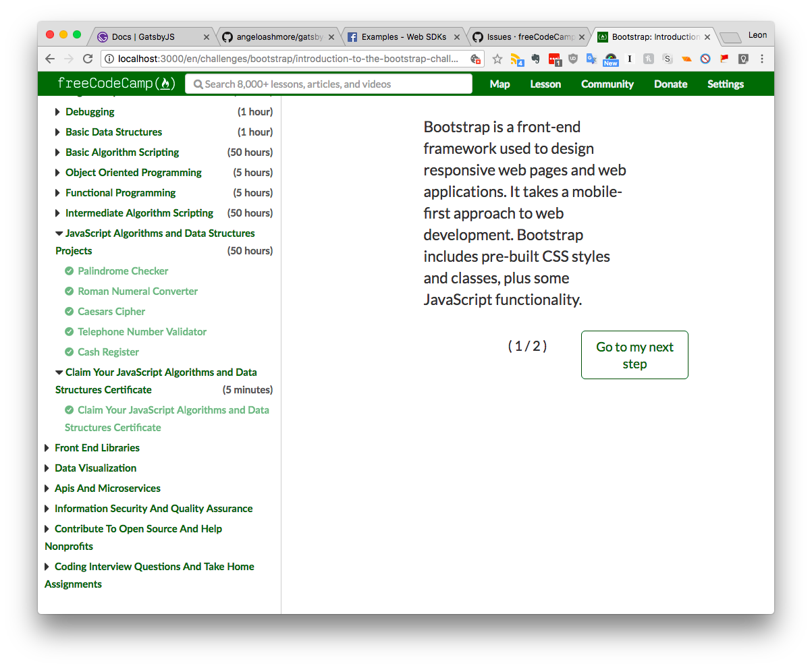Viewport: 812px width, 668px height.
Task: Click the Go to my next step button
Action: point(634,354)
